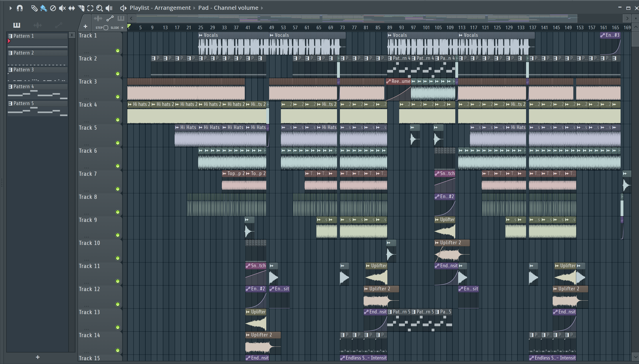This screenshot has width=639, height=364.
Task: Select the Slice tool
Action: [81, 8]
